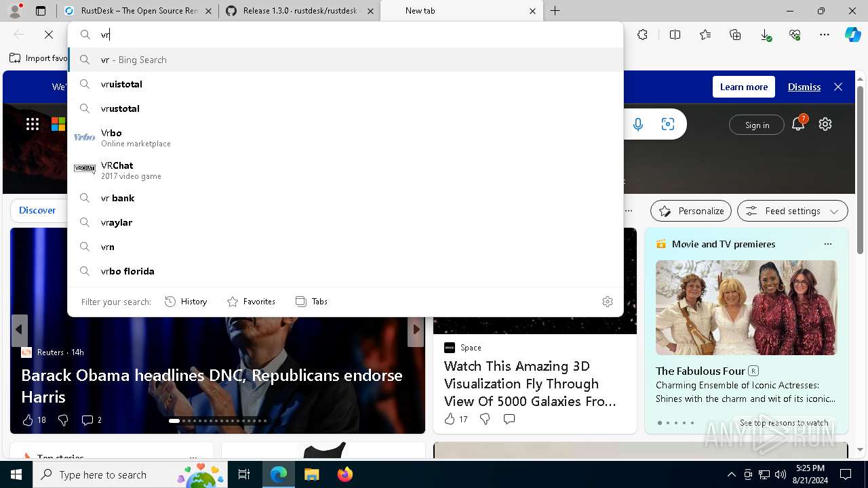Open comments on Obama story
The width and height of the screenshot is (868, 488).
(x=87, y=420)
